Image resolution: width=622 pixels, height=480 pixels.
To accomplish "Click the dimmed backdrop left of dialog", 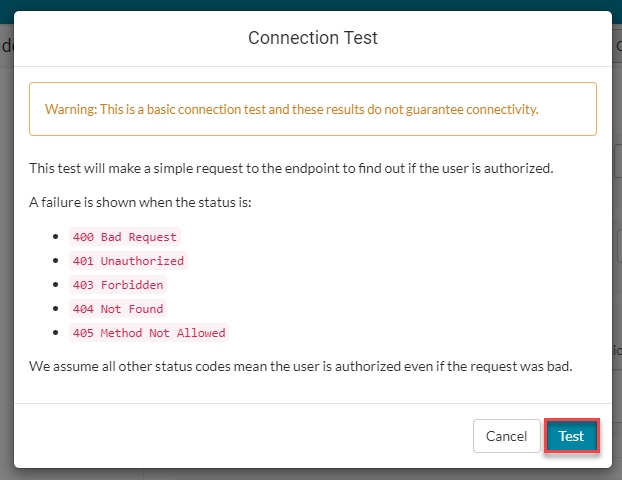I will 6,250.
